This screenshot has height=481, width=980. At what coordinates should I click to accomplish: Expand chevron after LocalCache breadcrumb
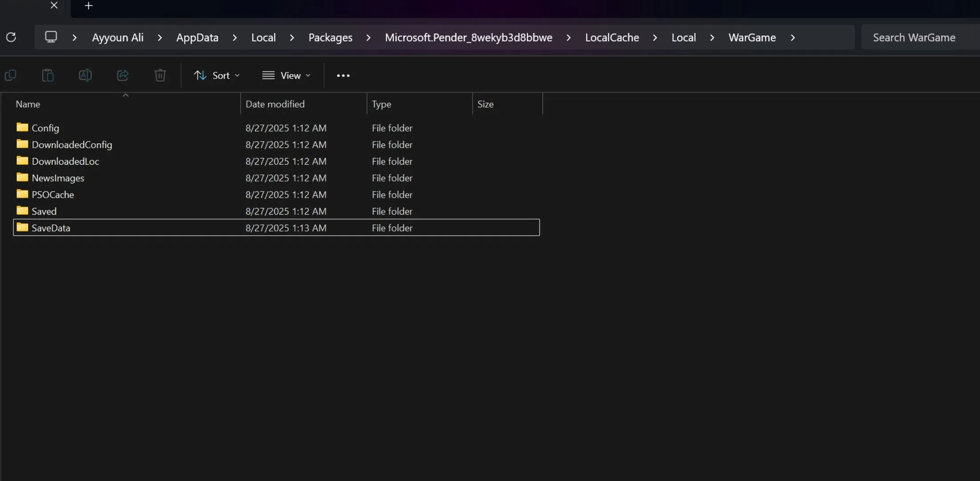pos(655,37)
